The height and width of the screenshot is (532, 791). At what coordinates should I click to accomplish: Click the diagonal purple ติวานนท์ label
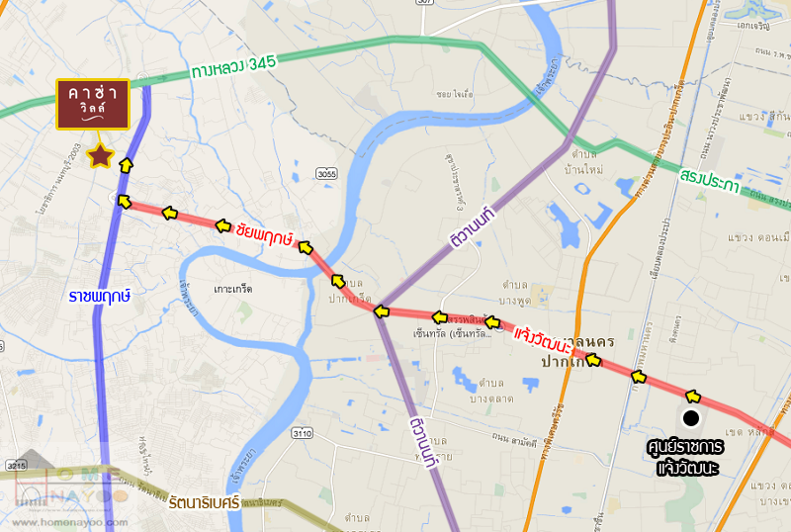pos(474,228)
